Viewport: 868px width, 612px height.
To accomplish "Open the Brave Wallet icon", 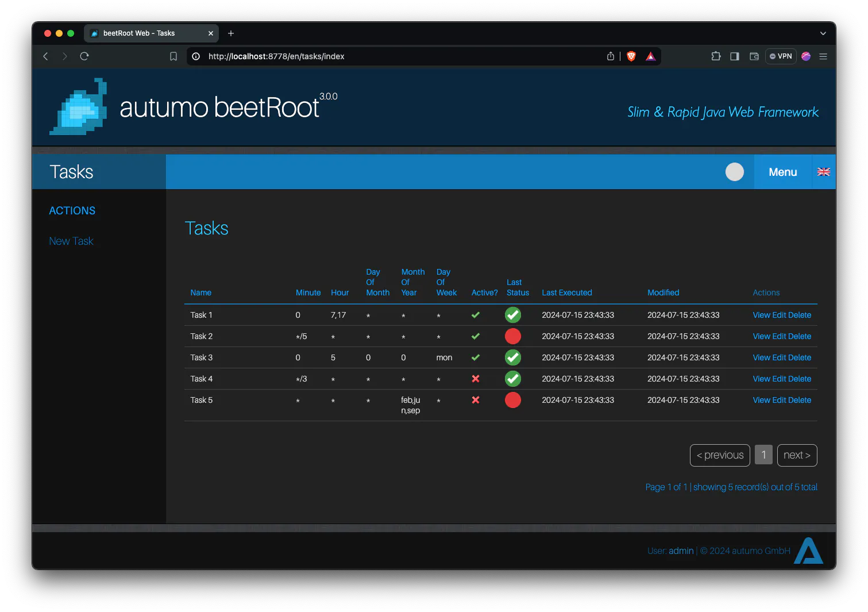I will 754,56.
